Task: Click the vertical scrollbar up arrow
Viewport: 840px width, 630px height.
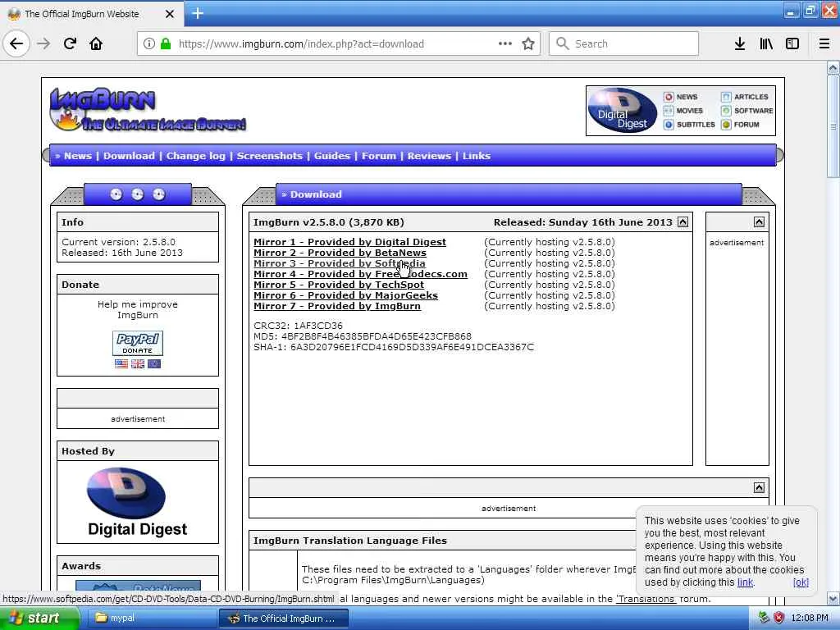Action: (x=833, y=68)
